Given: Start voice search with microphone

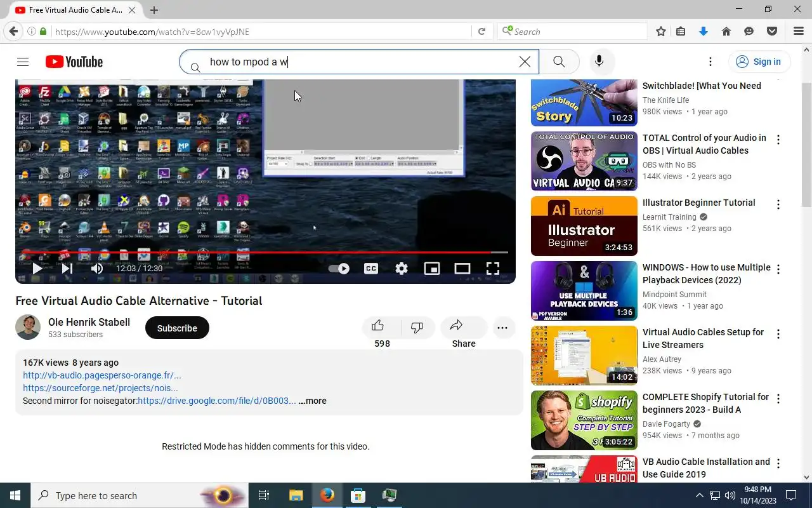Looking at the screenshot, I should coord(599,62).
